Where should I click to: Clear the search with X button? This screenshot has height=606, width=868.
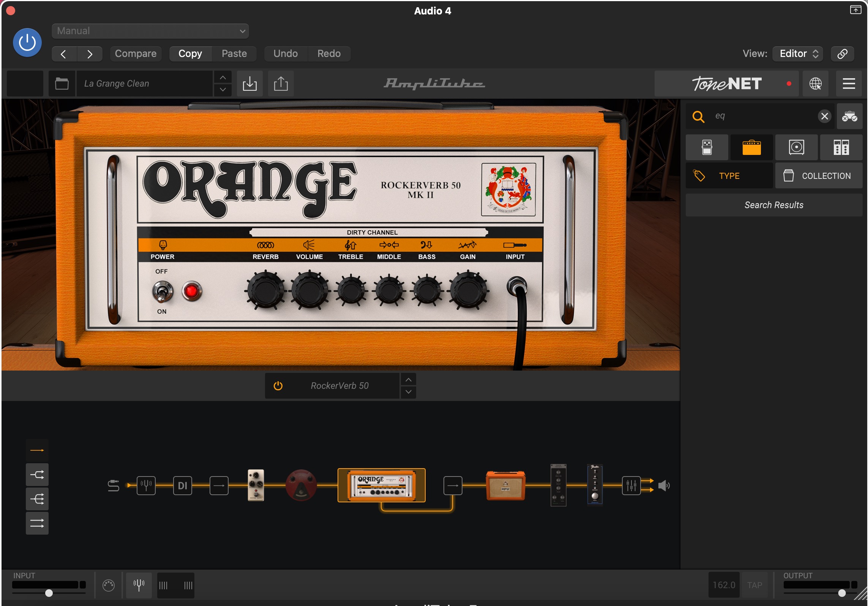click(x=824, y=116)
